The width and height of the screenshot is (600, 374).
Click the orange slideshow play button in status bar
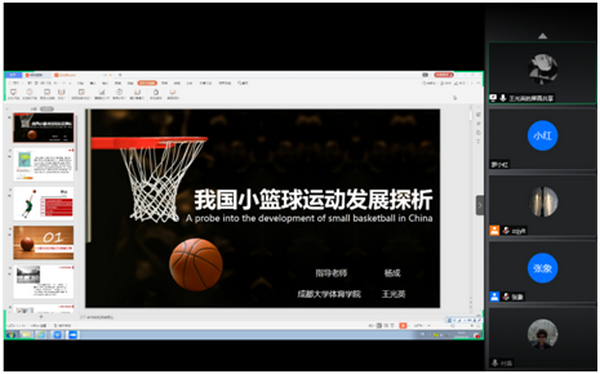point(403,325)
